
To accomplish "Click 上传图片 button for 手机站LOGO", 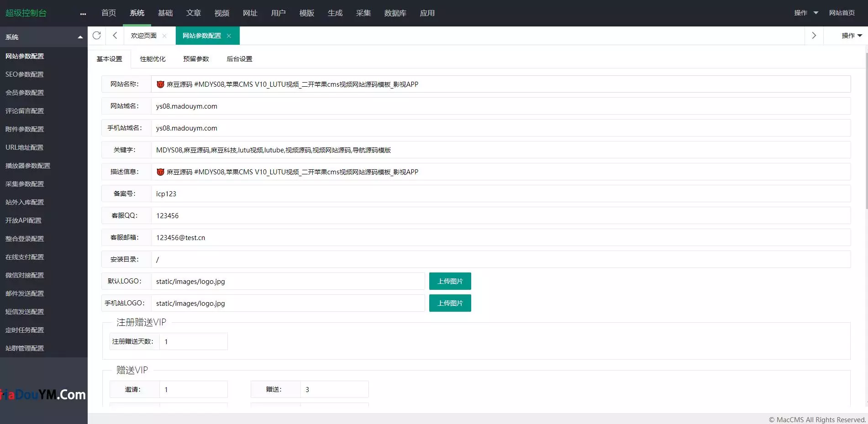I will (450, 303).
